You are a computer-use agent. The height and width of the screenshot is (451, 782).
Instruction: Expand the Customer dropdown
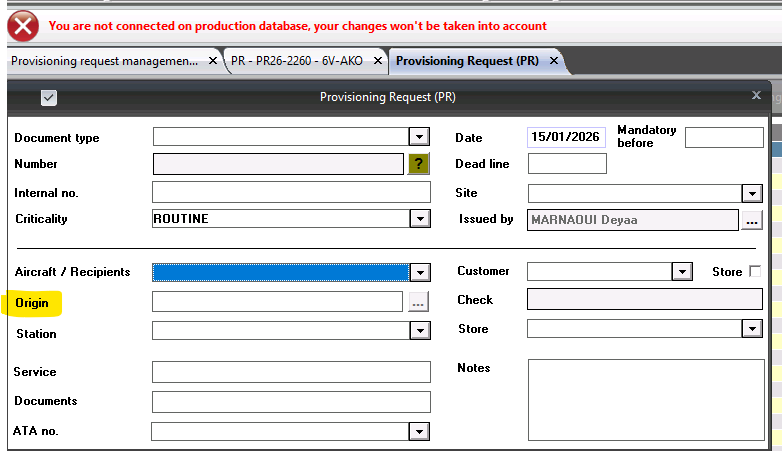(x=682, y=271)
